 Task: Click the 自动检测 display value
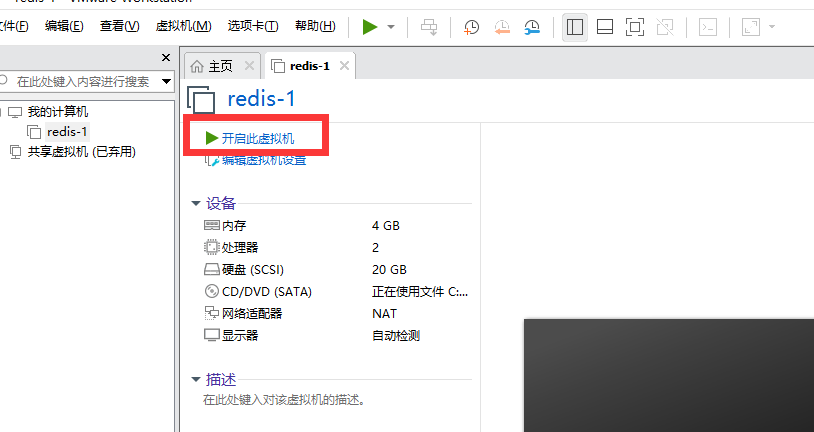(396, 335)
